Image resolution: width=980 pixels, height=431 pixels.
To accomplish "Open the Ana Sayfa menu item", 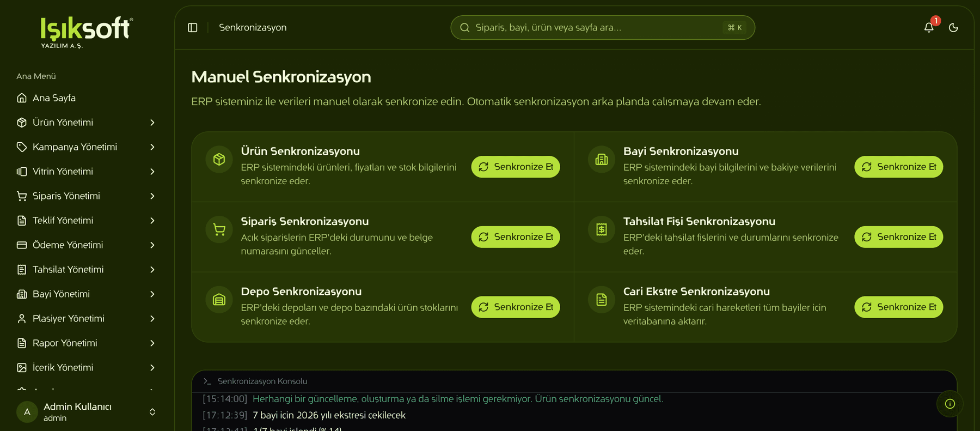I will [x=87, y=98].
